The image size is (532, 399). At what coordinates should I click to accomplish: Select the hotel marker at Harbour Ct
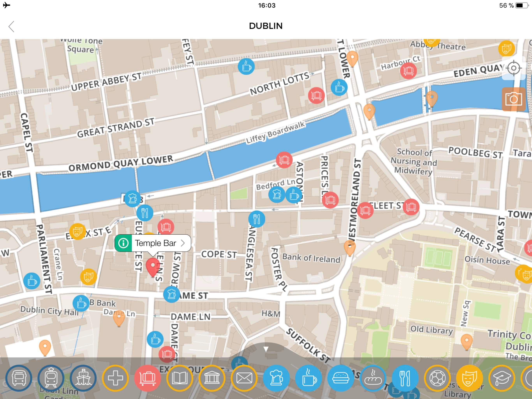[408, 71]
